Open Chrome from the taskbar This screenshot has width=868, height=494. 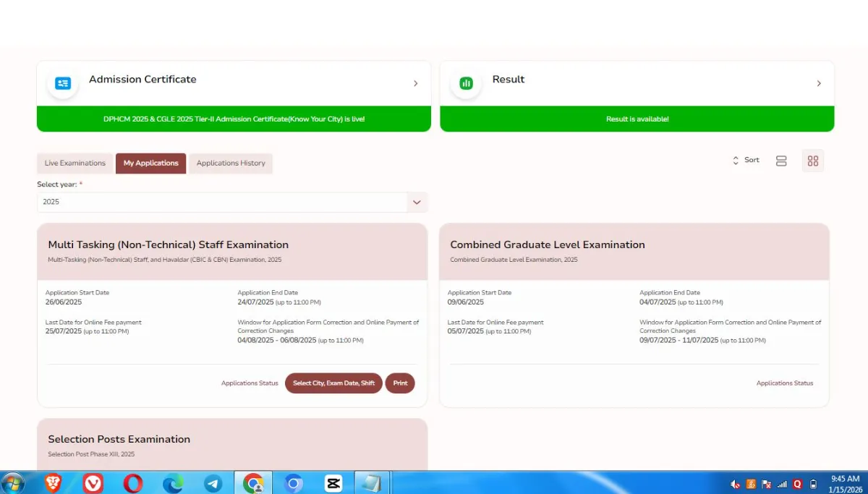click(252, 482)
